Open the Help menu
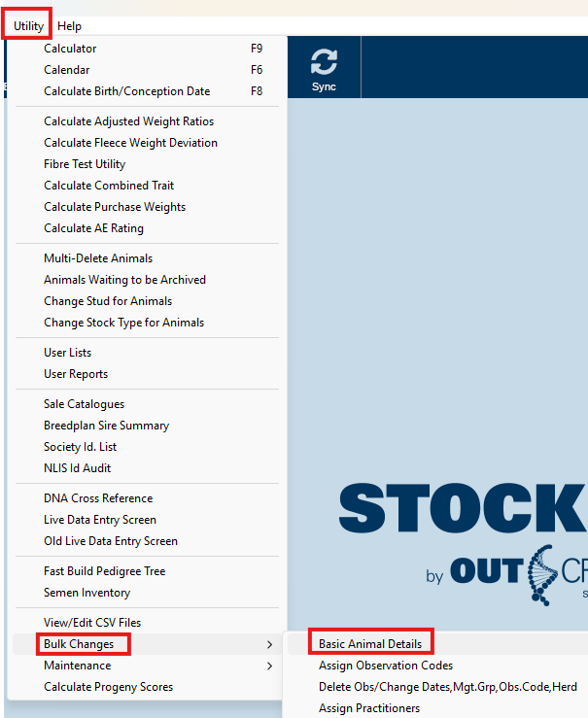Image resolution: width=588 pixels, height=718 pixels. tap(70, 26)
